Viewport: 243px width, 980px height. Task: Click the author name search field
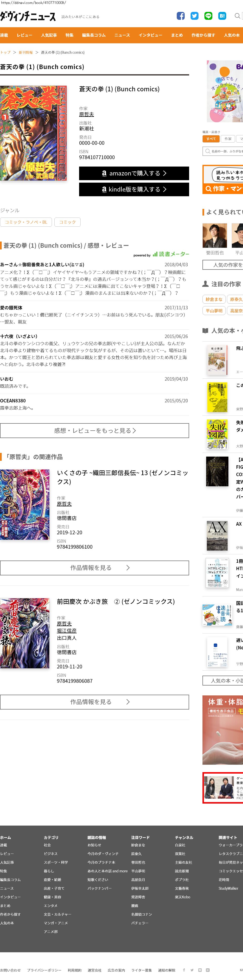223,151
